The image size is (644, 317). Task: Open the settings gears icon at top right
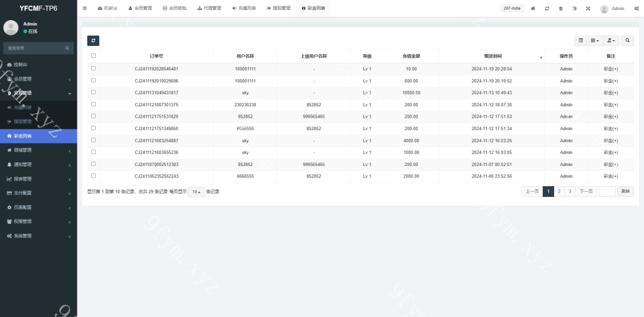636,8
